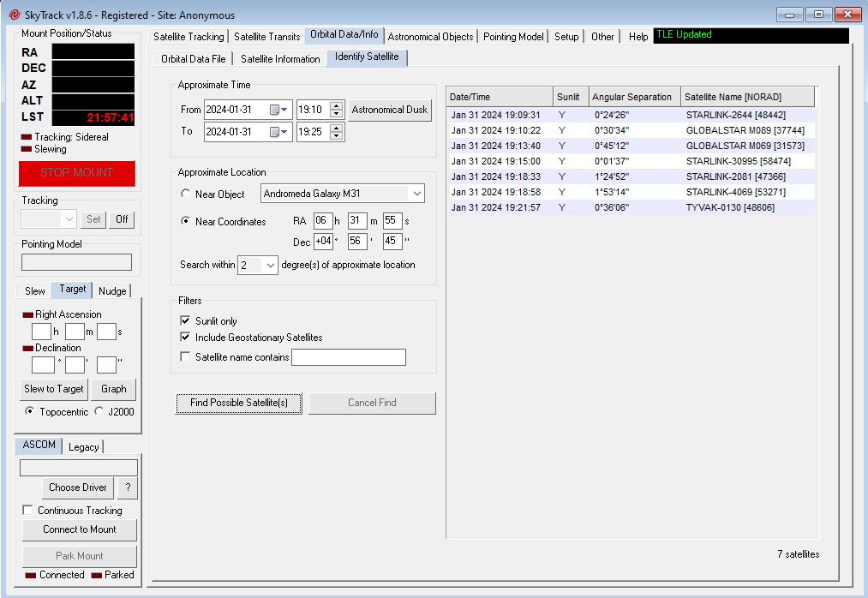Select the ASCOM tab
Screen dimensions: 868x598
39,446
